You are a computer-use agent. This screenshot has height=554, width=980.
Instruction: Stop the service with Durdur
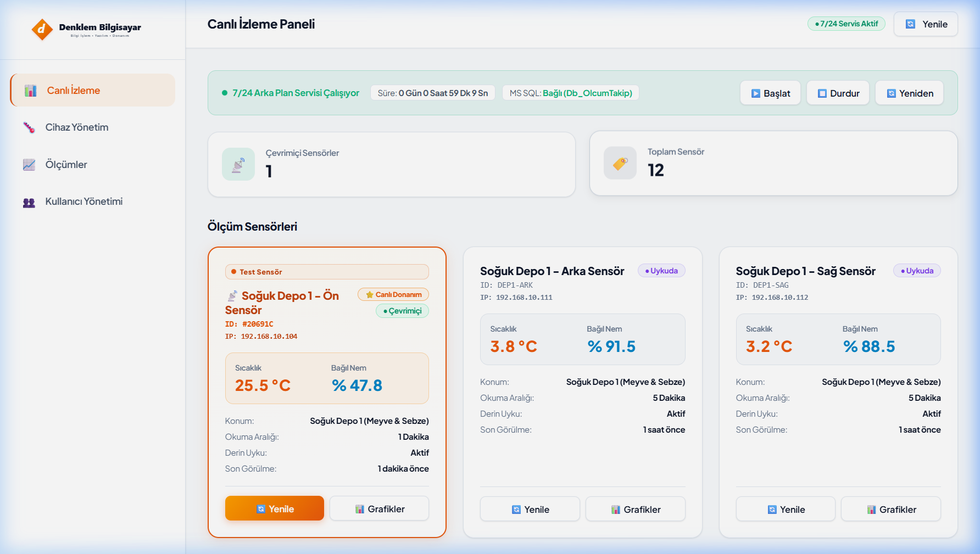tap(838, 93)
